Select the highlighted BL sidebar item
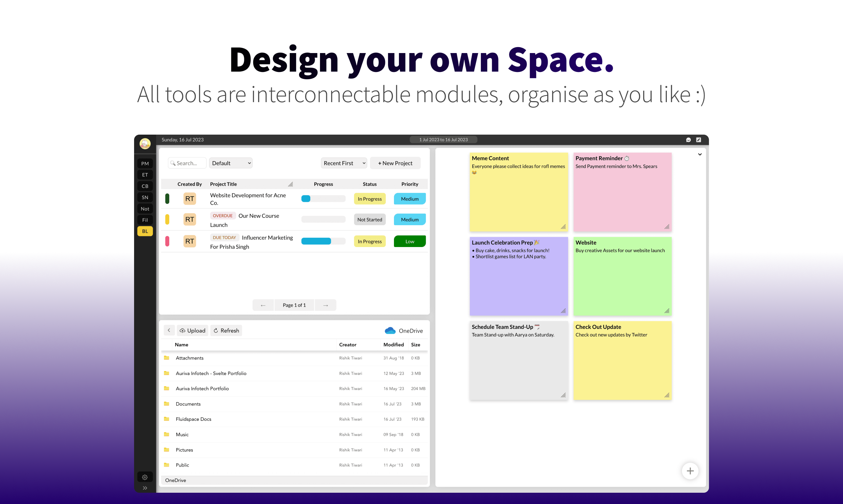The height and width of the screenshot is (504, 843). click(x=145, y=231)
